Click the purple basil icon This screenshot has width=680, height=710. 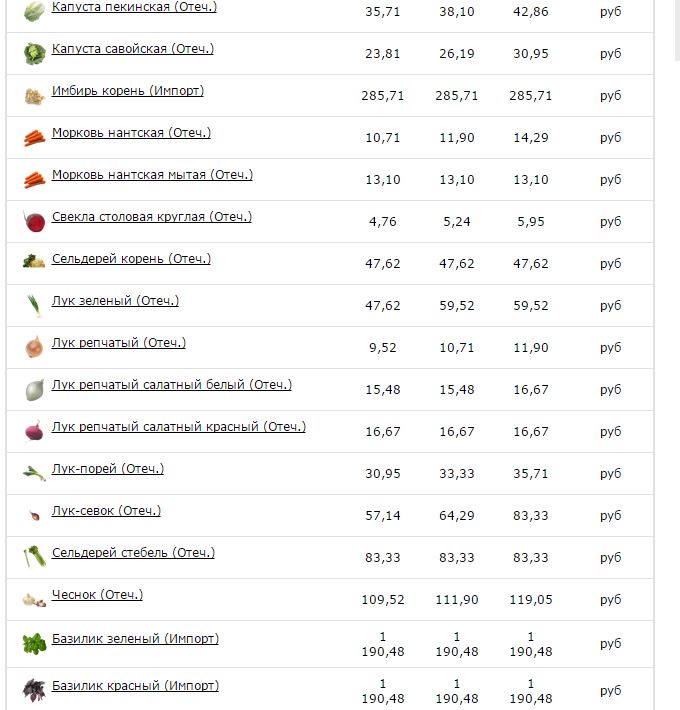coord(34,690)
